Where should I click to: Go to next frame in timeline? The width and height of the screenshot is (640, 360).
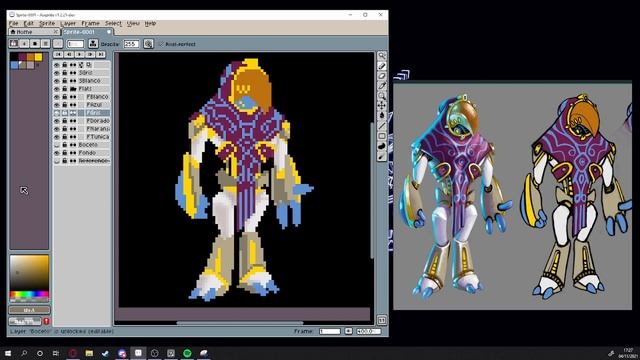90,54
